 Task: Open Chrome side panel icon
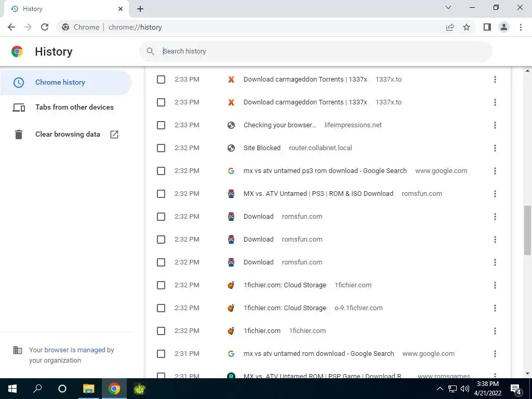[487, 27]
